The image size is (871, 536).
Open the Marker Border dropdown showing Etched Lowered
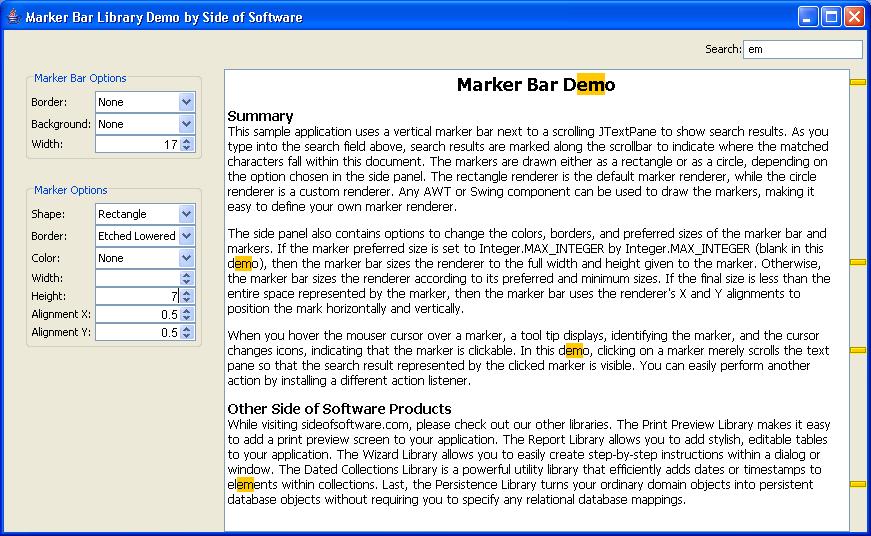coord(186,236)
